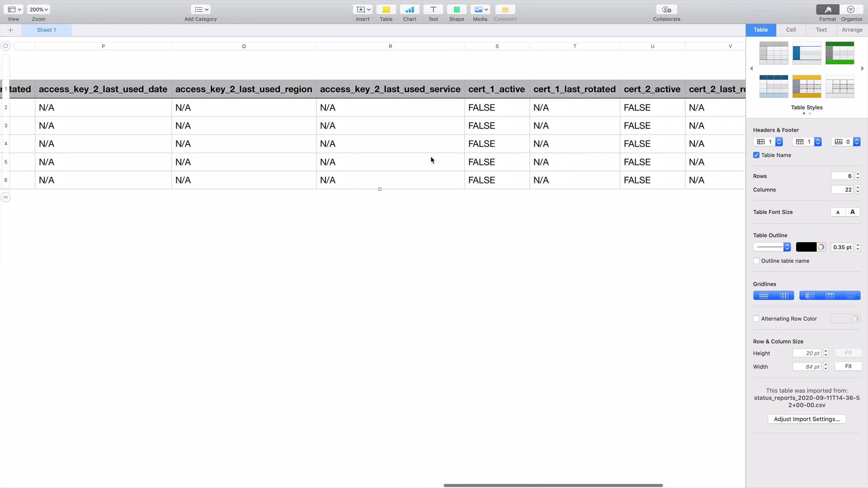Open the 200% Zoom dropdown
Viewport: 868px width, 488px height.
pyautogui.click(x=38, y=9)
